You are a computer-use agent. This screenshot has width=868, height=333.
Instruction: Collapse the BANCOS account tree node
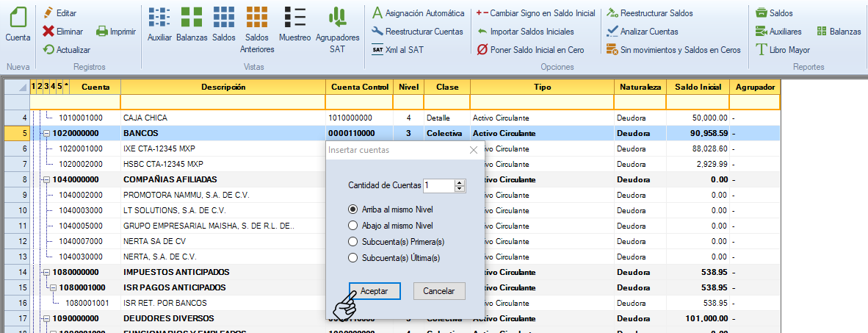coord(46,134)
